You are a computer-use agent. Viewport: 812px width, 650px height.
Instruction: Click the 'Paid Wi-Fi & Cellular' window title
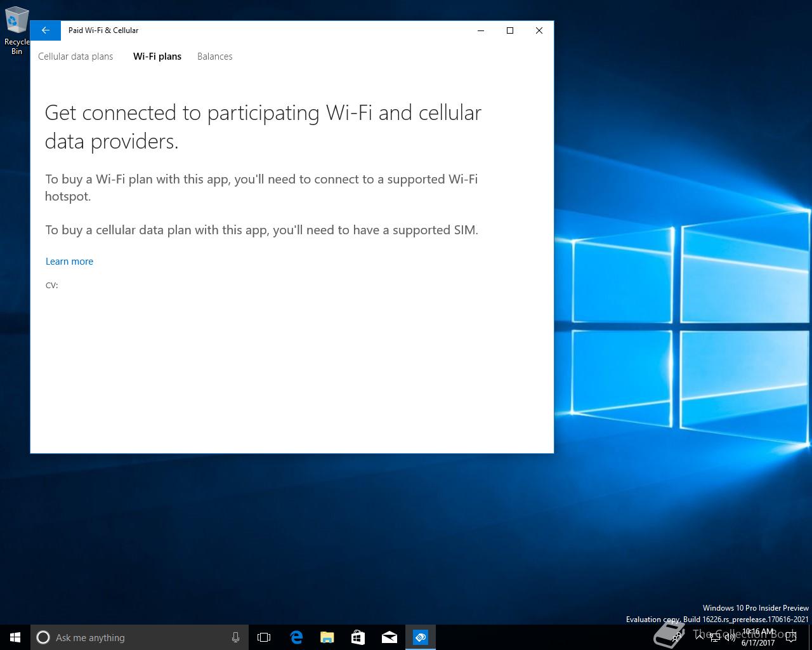(103, 30)
